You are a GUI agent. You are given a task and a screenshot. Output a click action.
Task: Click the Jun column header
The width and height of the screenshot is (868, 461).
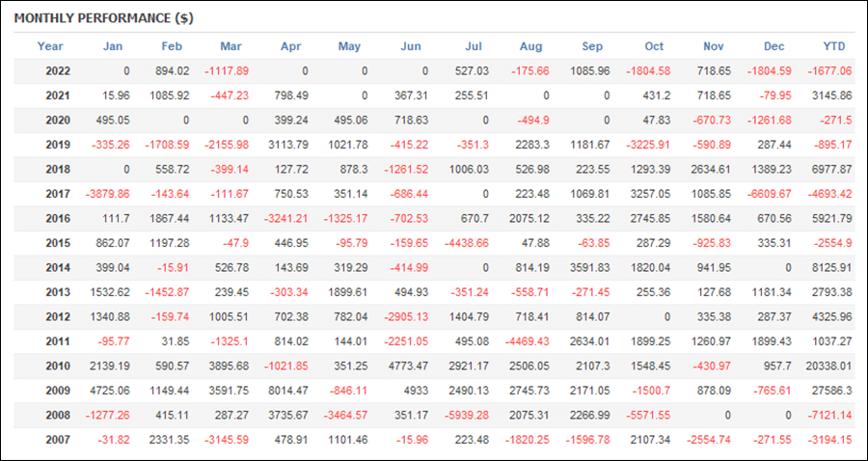[x=411, y=46]
